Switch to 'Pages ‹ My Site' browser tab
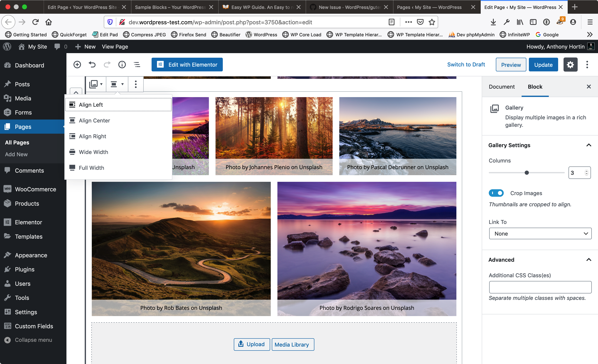598x364 pixels. point(429,7)
